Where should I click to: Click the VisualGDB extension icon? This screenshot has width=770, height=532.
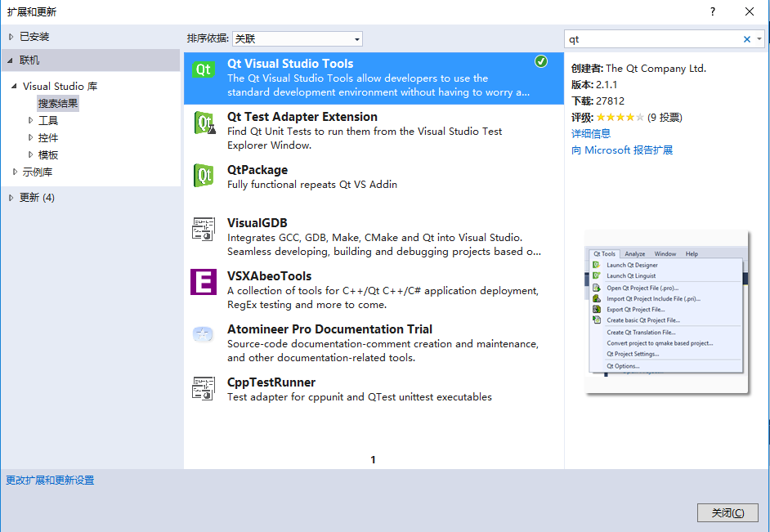(x=204, y=229)
